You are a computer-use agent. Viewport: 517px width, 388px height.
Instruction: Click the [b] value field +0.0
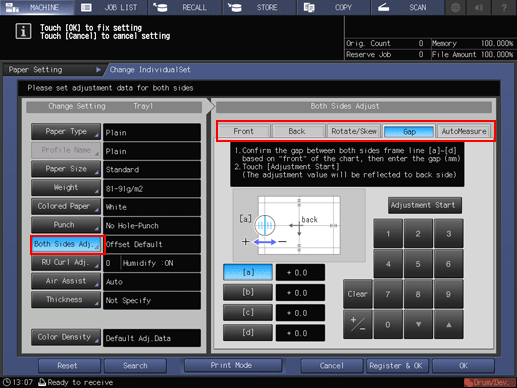pyautogui.click(x=300, y=293)
